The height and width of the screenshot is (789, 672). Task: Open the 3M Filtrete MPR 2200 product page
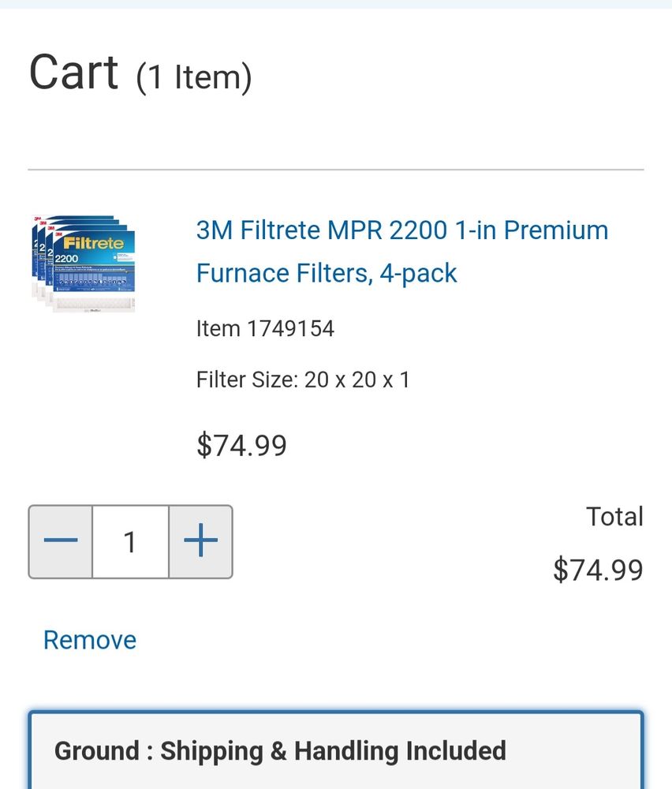point(402,251)
